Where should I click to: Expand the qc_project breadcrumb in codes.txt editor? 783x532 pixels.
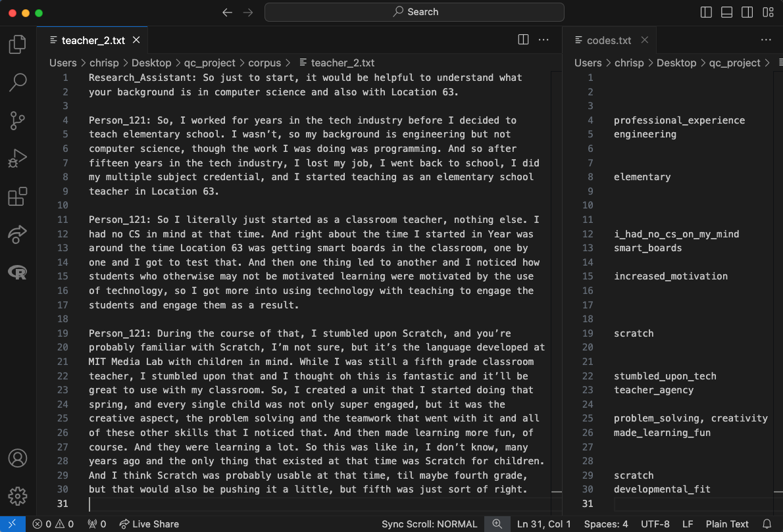pos(734,63)
